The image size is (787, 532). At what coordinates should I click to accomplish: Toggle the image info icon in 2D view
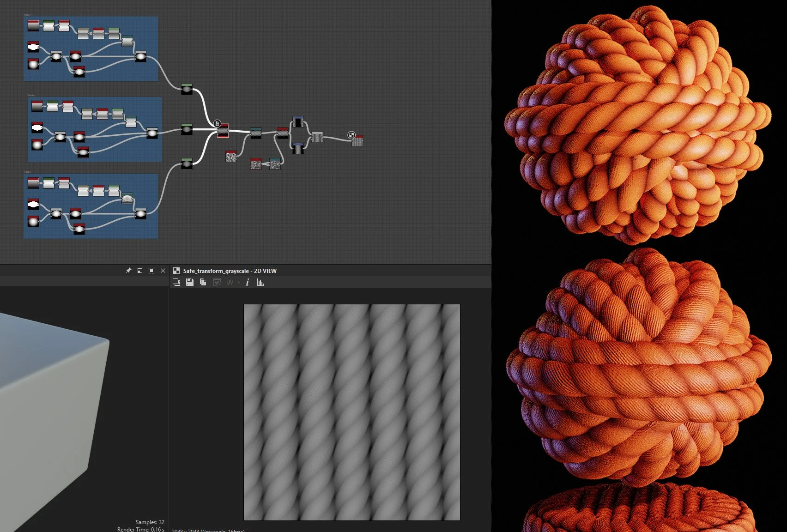248,282
